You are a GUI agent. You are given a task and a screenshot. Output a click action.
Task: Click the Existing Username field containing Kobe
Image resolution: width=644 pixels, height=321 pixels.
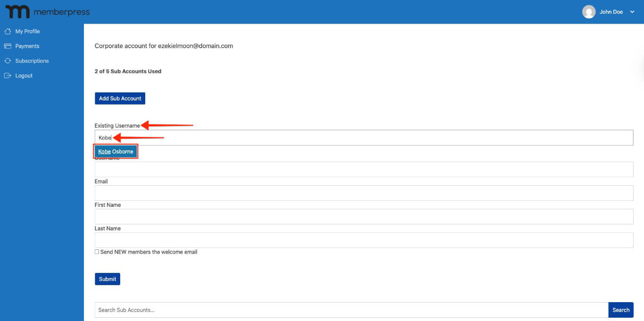point(330,137)
